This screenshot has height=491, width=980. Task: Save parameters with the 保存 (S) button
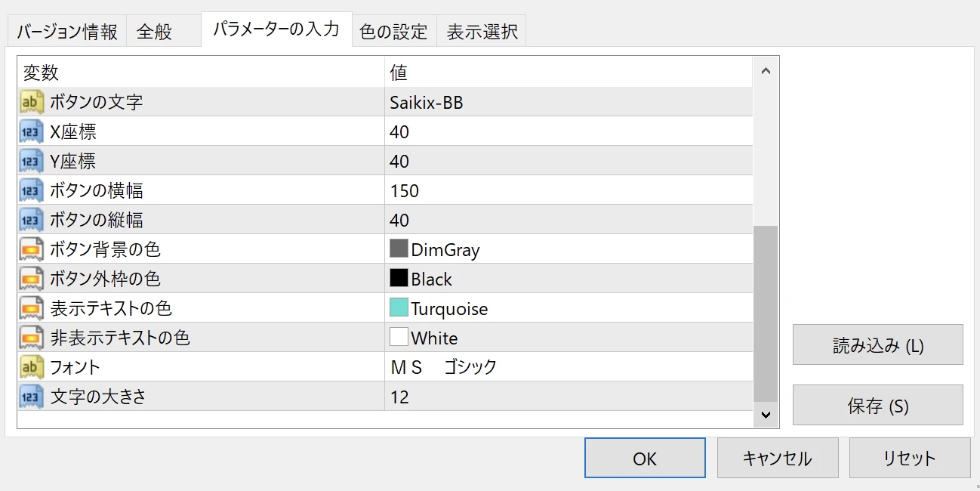pyautogui.click(x=877, y=406)
